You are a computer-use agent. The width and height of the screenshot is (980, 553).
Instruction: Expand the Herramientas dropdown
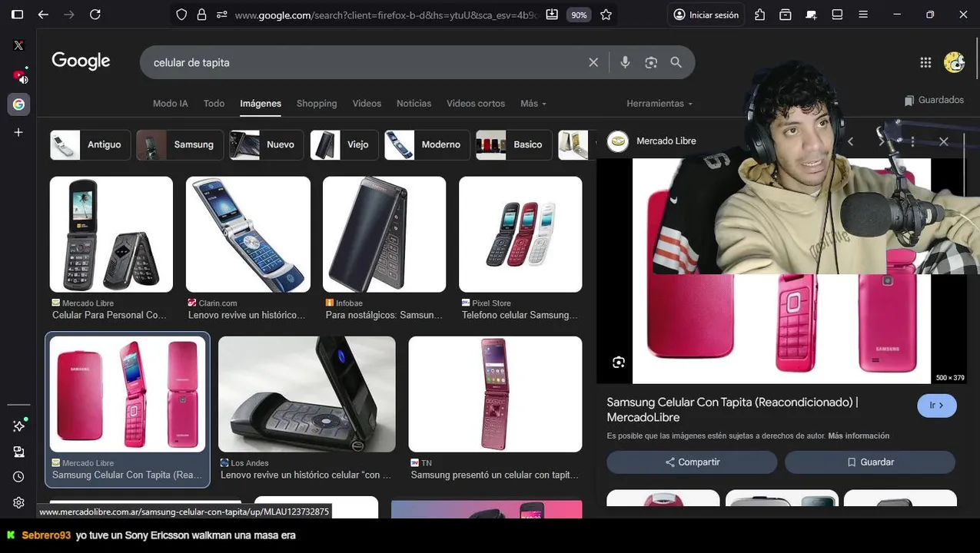click(659, 103)
